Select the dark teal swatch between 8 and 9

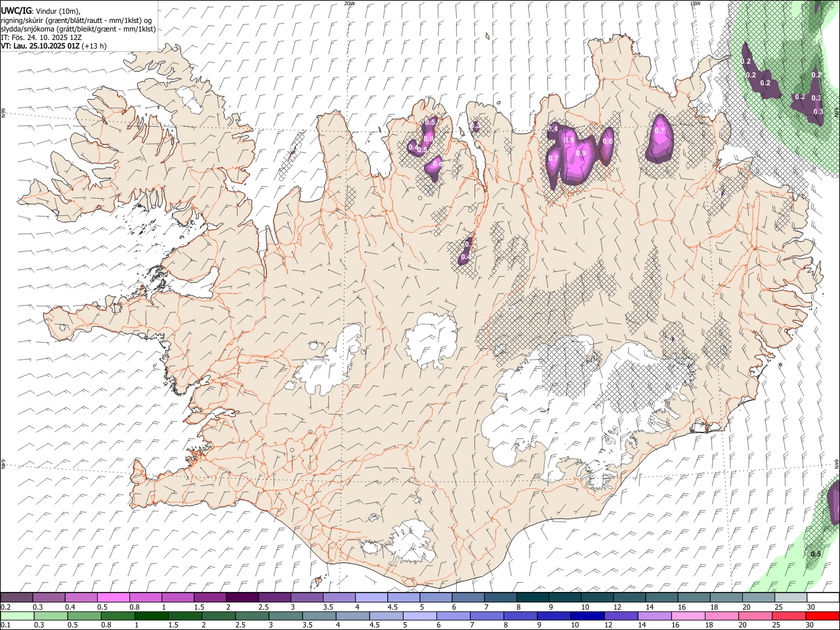point(532,598)
